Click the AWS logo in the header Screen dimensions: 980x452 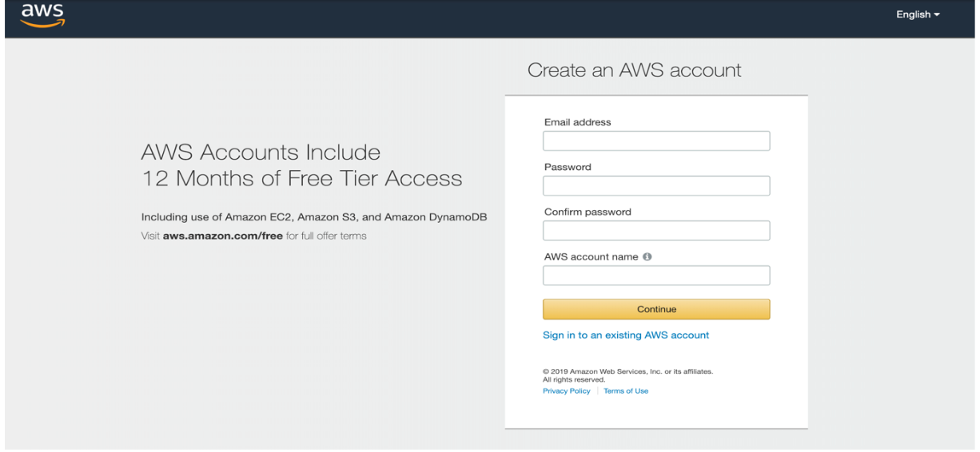pyautogui.click(x=43, y=15)
